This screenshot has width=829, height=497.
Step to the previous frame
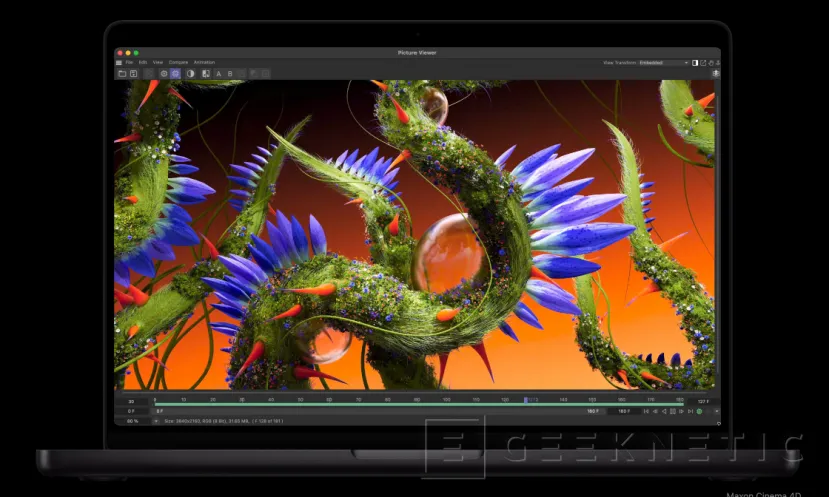click(x=655, y=411)
